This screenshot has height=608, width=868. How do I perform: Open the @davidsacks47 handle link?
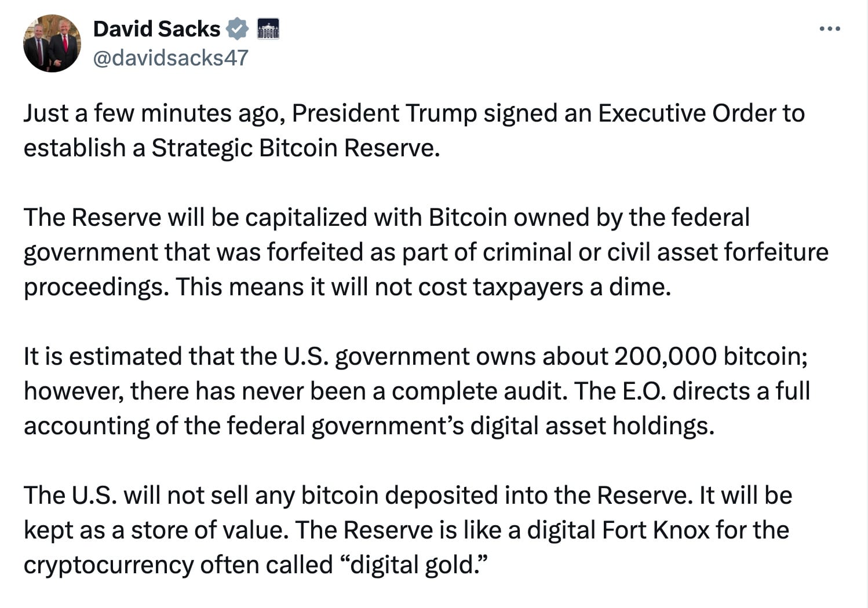click(170, 58)
